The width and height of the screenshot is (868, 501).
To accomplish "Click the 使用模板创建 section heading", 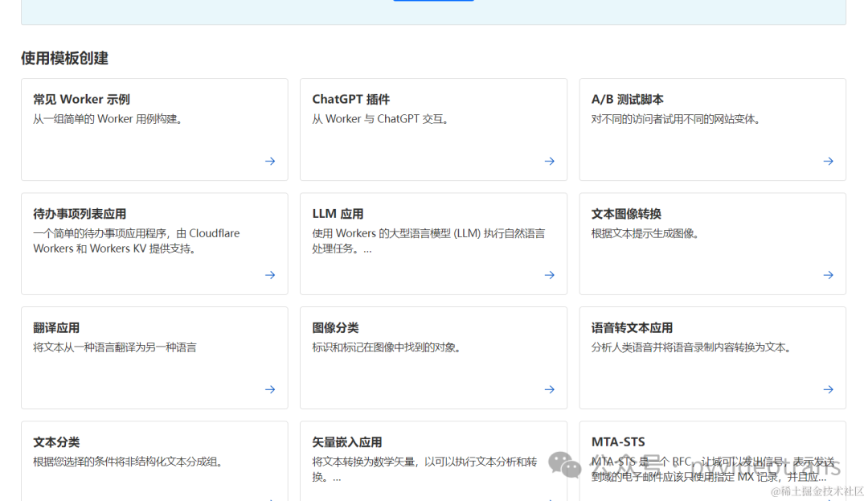I will pos(65,58).
